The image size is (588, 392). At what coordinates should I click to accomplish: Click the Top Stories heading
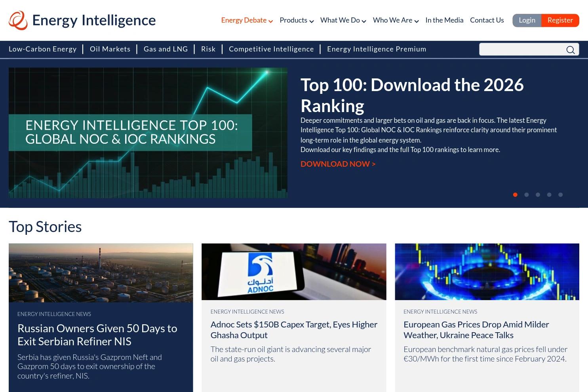[45, 226]
